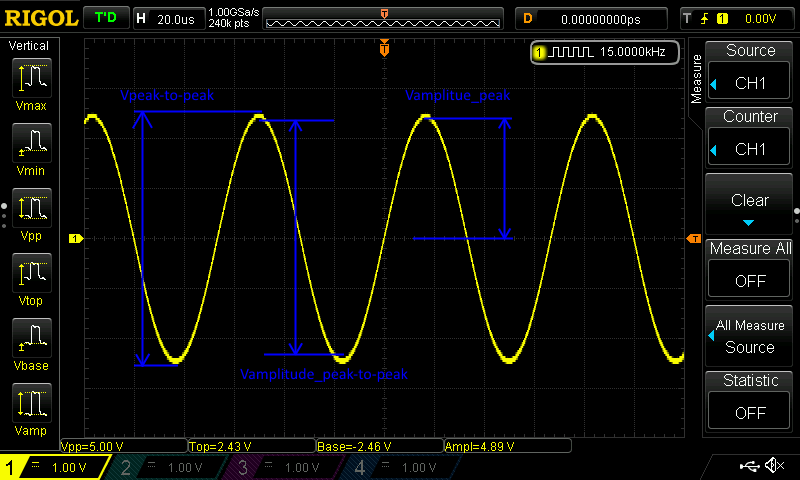This screenshot has height=480, width=800.
Task: Toggle the muted speaker icon
Action: (775, 466)
